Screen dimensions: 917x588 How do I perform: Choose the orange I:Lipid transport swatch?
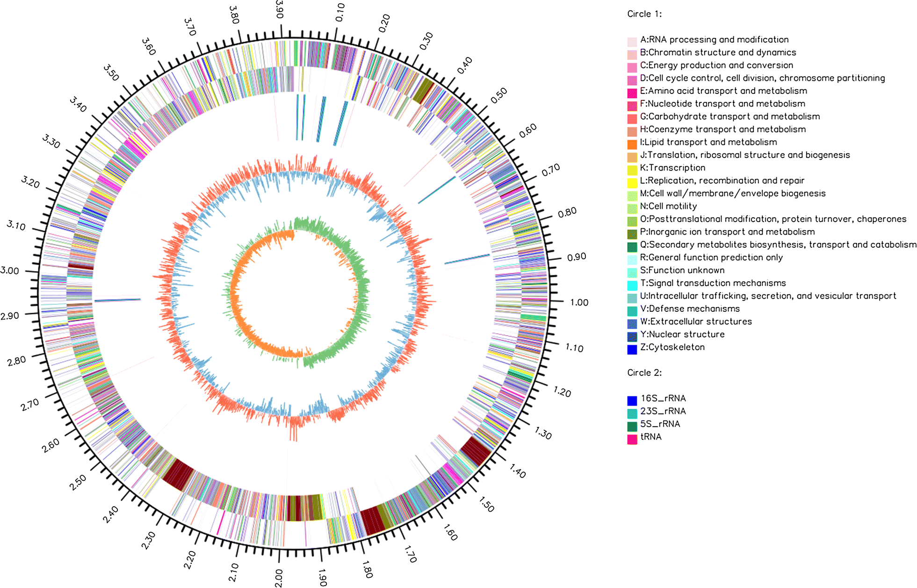(x=632, y=144)
